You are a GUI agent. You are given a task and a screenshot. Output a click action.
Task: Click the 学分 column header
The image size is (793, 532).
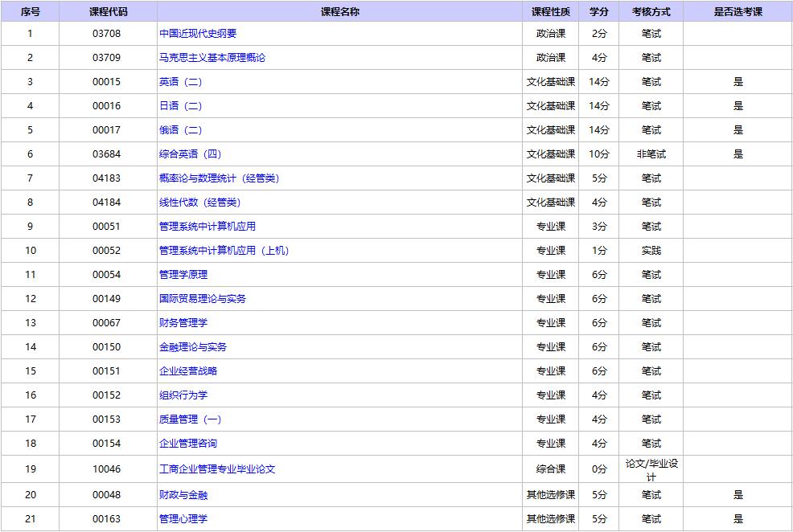pos(599,11)
